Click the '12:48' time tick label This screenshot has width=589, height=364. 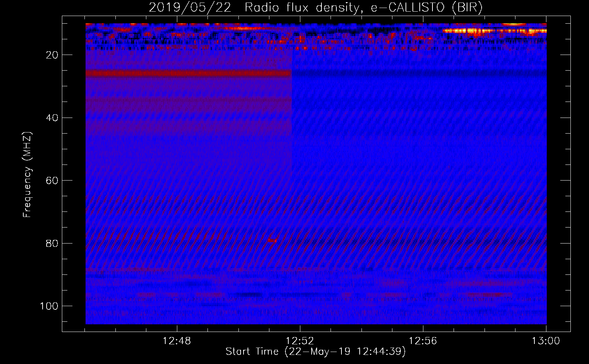177,341
